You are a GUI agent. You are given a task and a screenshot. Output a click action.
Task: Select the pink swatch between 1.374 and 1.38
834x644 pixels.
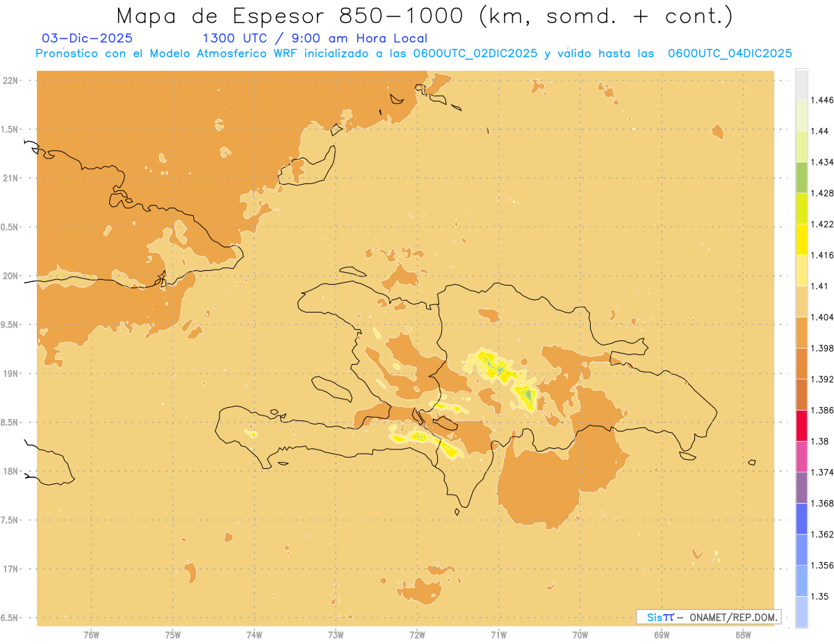(x=801, y=456)
